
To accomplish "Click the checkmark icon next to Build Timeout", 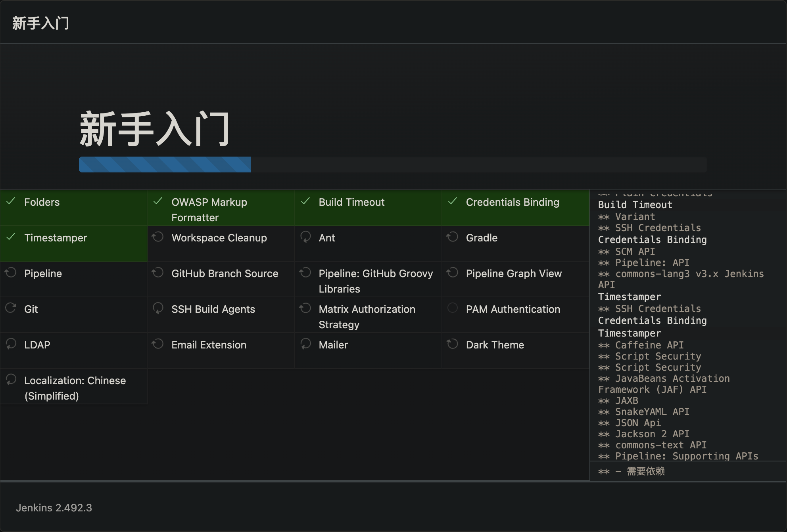I will (305, 201).
